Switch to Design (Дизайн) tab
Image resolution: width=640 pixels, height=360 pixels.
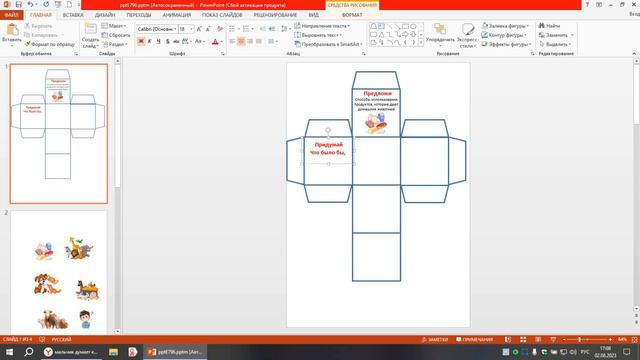coord(105,15)
